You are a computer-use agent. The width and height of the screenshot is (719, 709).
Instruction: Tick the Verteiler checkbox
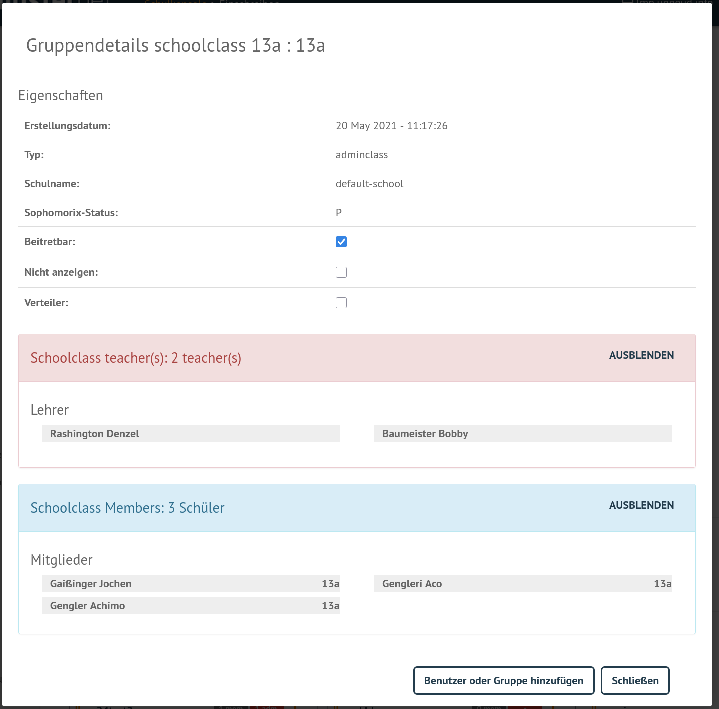tap(341, 302)
